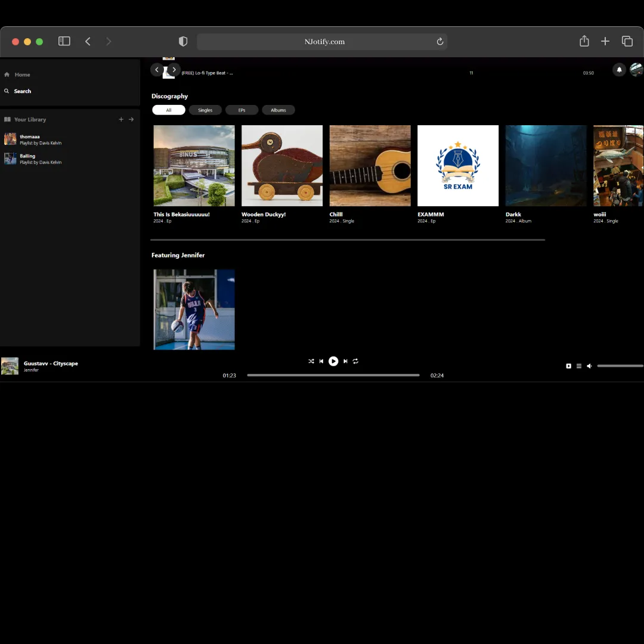The width and height of the screenshot is (644, 644).
Task: Open the Home page in sidebar
Action: (x=17, y=75)
